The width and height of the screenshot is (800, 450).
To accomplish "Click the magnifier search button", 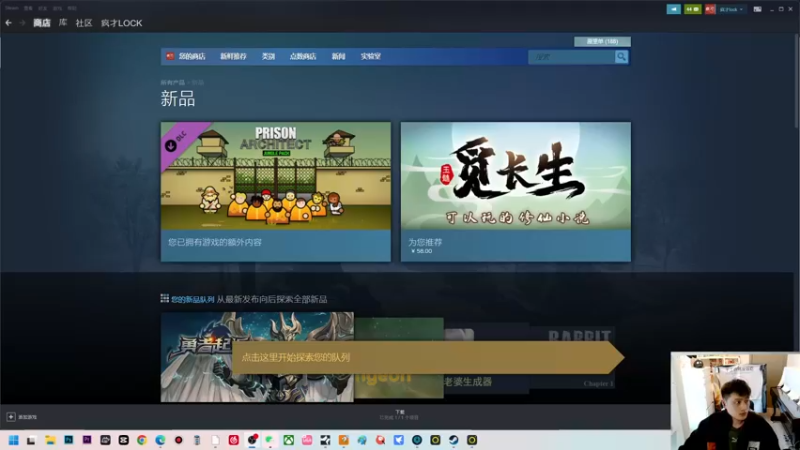I will point(621,57).
